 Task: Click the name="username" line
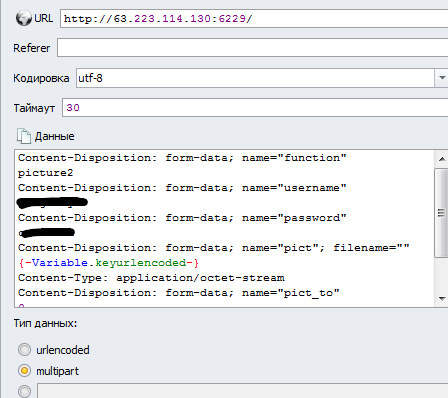coord(182,188)
